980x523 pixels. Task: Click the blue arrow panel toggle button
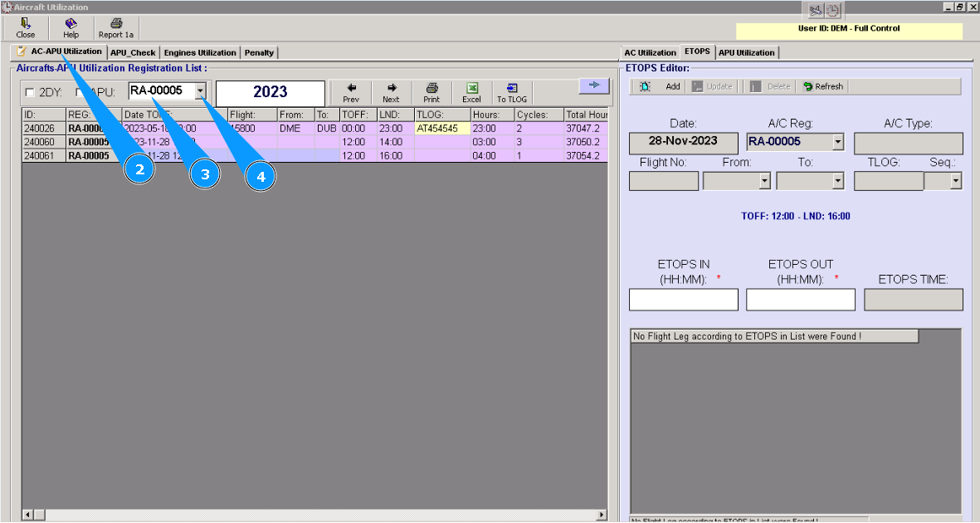pos(593,85)
